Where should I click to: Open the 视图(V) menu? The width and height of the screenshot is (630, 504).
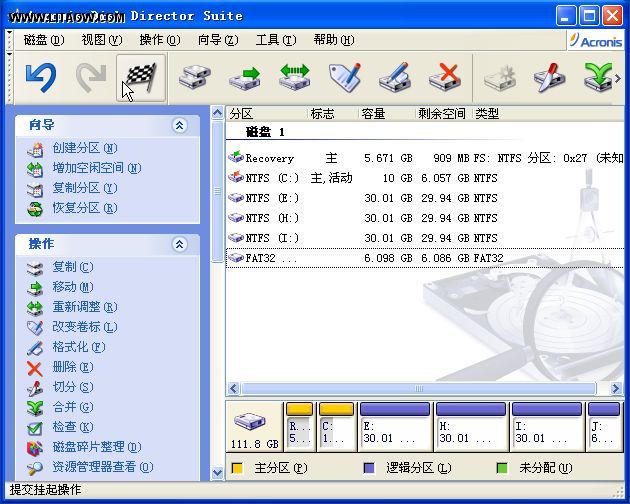[x=102, y=40]
